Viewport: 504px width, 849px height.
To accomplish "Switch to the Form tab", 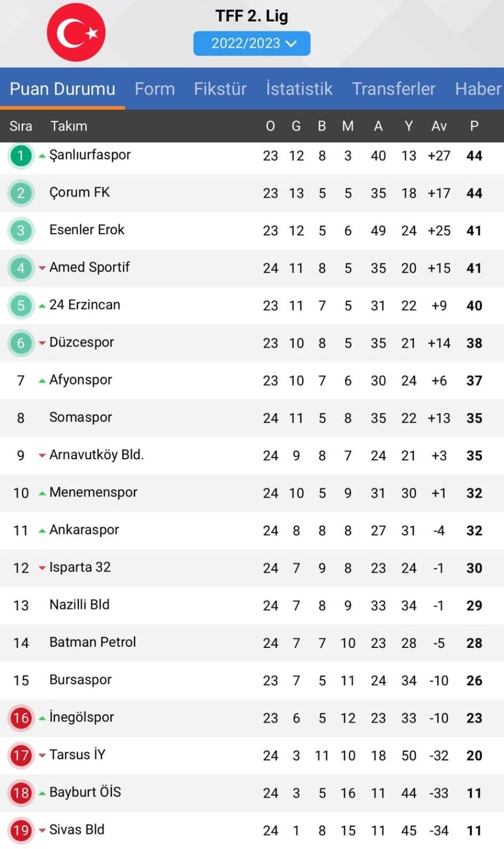I will 155,88.
